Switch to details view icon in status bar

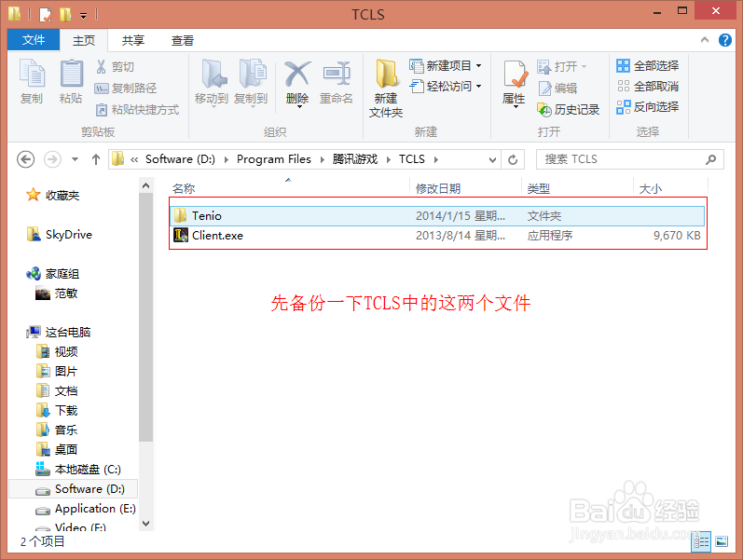(701, 541)
